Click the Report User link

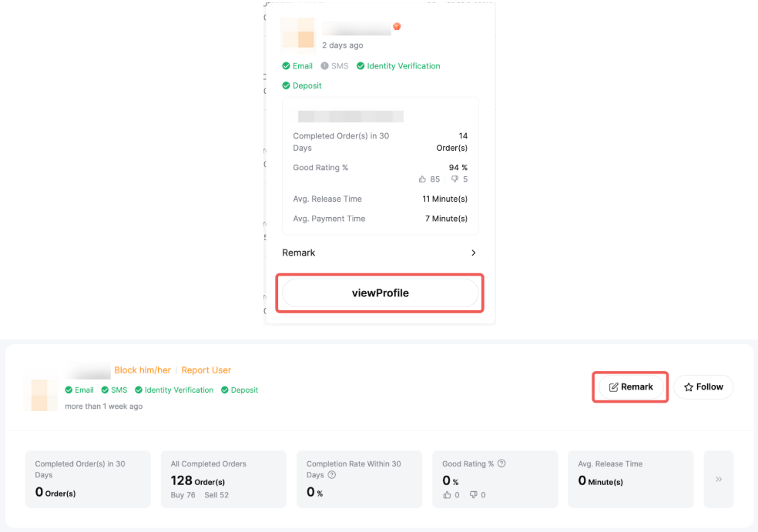tap(206, 370)
